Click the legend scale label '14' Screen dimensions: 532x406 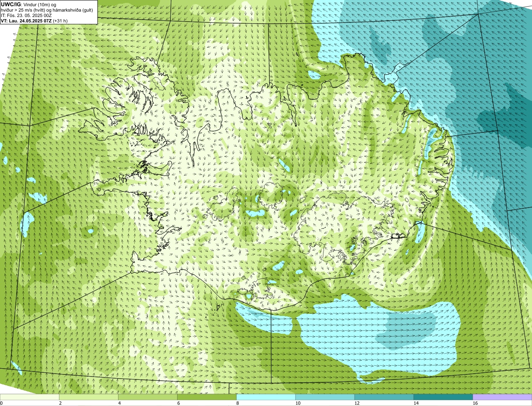point(416,403)
